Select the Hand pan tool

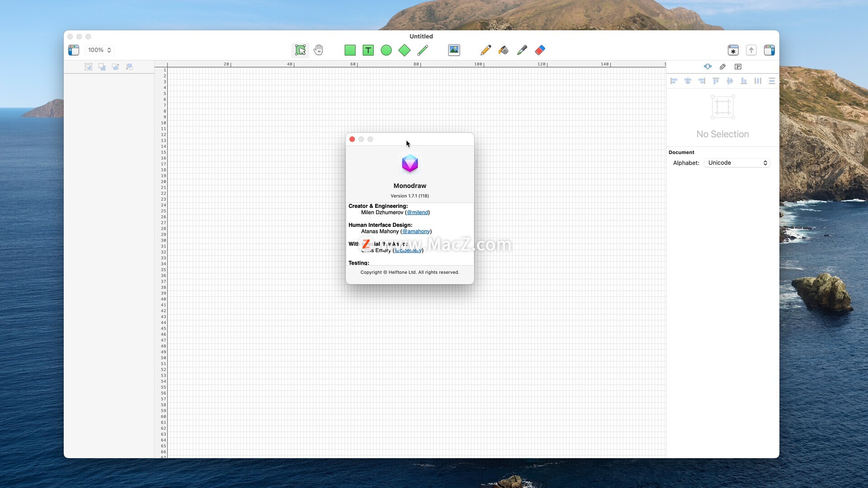[318, 50]
